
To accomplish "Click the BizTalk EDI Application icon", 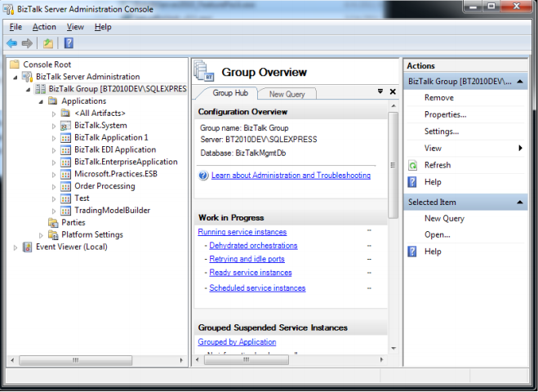I will click(x=65, y=149).
